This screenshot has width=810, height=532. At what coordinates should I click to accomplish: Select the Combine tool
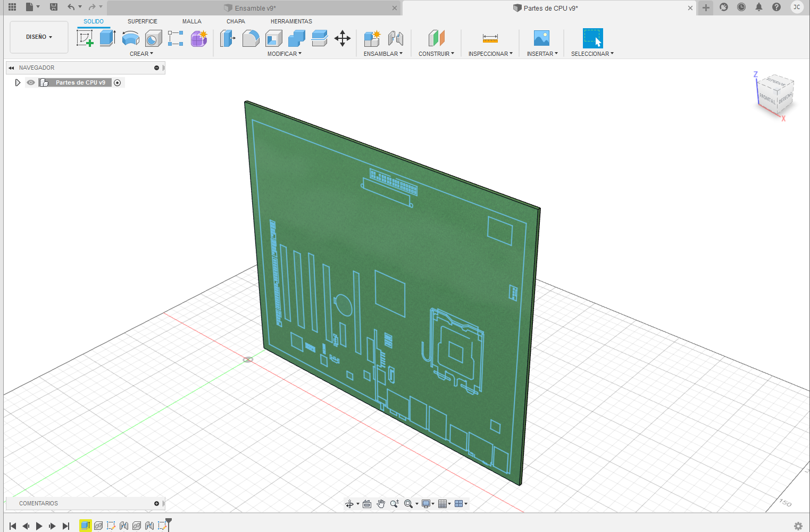click(297, 38)
